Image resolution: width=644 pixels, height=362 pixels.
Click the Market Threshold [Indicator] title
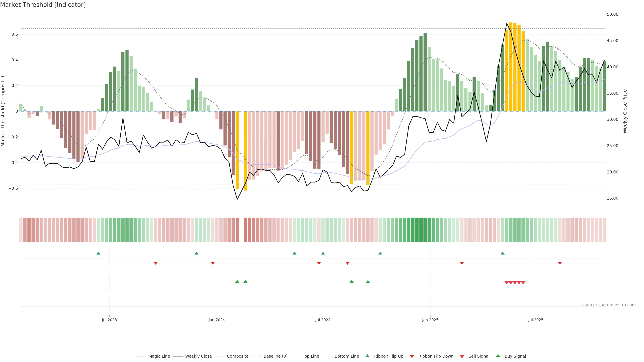coord(43,5)
